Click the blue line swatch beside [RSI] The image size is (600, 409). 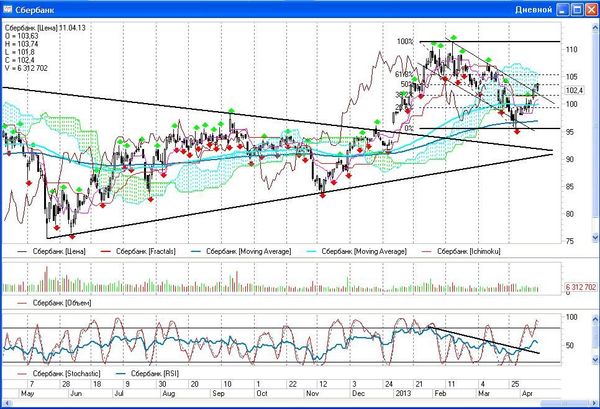(120, 373)
